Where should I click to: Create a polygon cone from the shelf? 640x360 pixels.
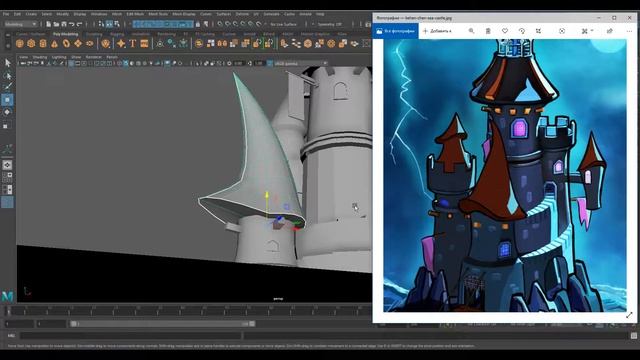click(54, 44)
